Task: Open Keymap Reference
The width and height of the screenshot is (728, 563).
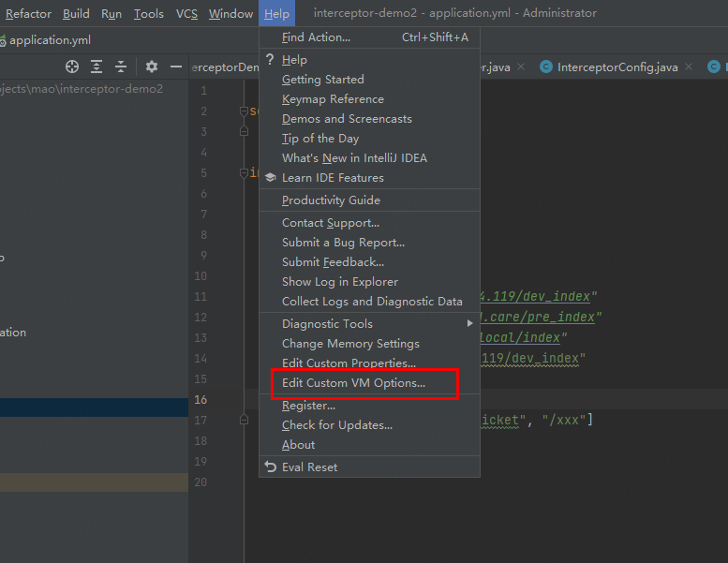Action: point(369,99)
